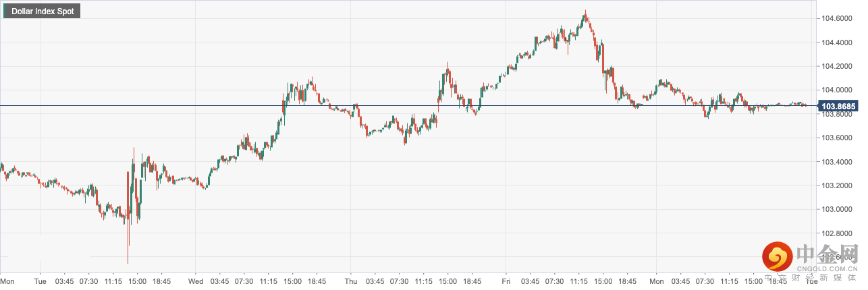868x290 pixels.
Task: Select the Fri date label on time axis
Action: point(506,281)
